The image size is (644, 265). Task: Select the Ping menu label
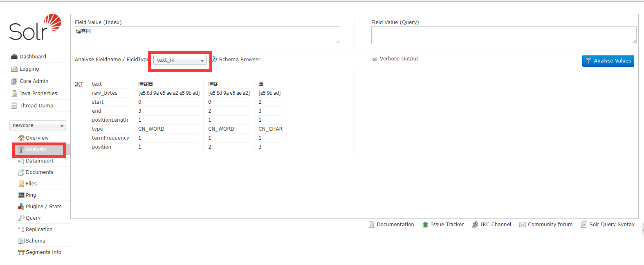[31, 195]
